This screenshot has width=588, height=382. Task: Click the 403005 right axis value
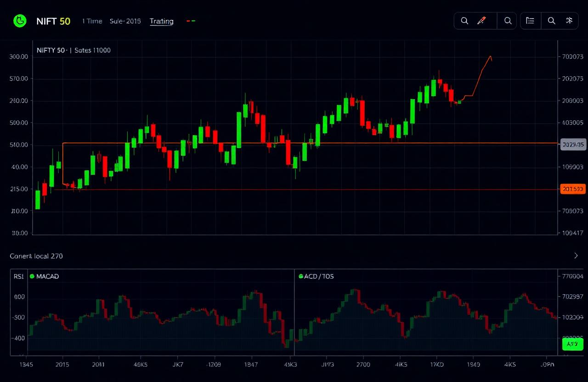(x=572, y=123)
